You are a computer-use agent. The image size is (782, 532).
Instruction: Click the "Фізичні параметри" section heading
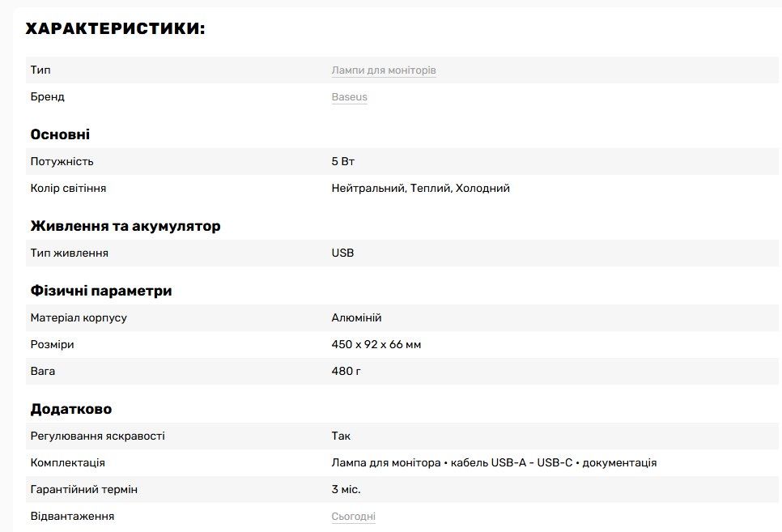(x=101, y=291)
